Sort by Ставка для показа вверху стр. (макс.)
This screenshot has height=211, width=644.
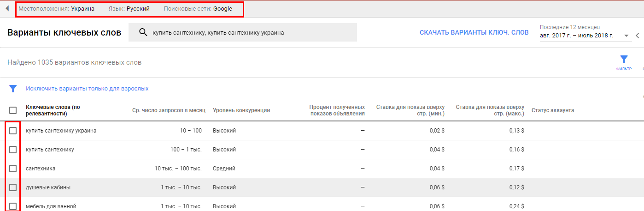pos(490,110)
